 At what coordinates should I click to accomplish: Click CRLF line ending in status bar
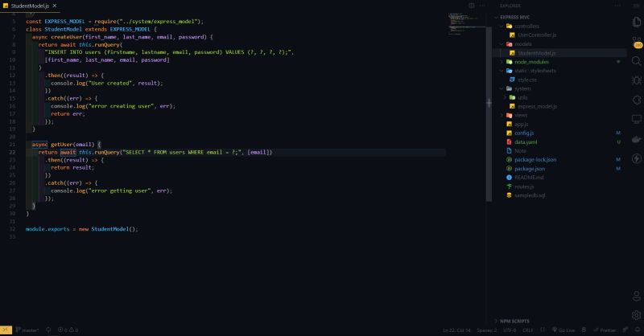tap(528, 330)
